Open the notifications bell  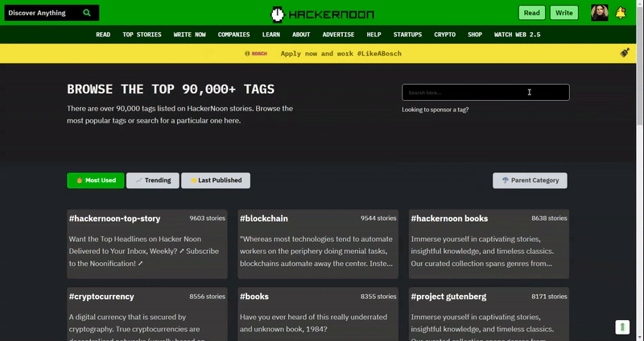tap(621, 13)
